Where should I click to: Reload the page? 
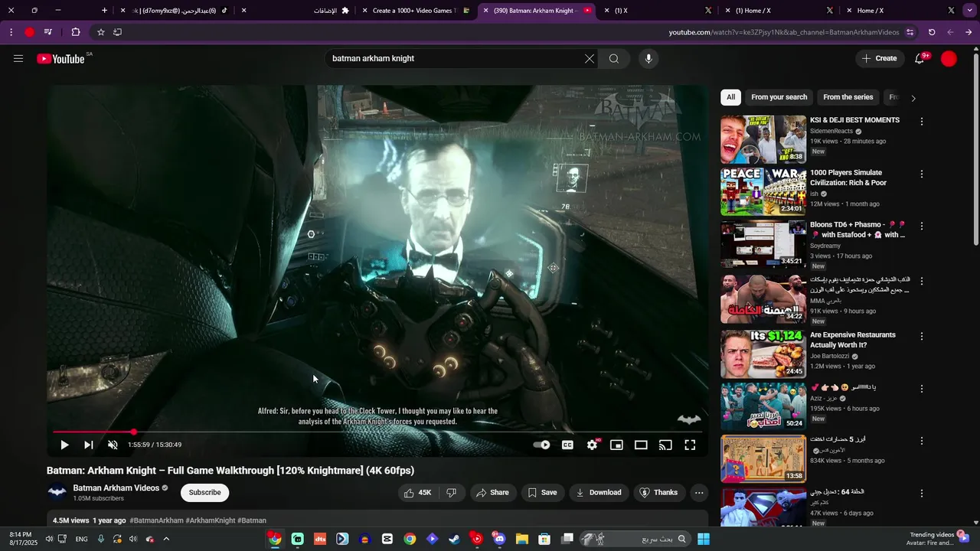tap(932, 32)
